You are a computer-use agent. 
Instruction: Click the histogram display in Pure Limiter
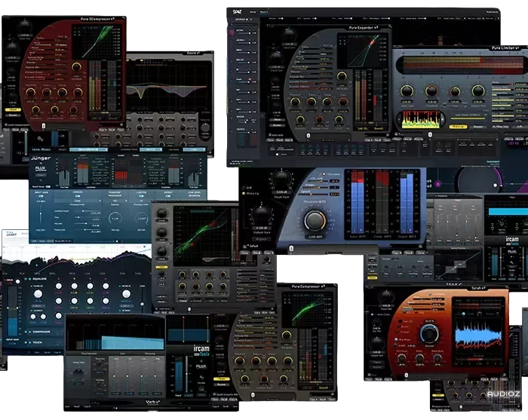(x=421, y=118)
